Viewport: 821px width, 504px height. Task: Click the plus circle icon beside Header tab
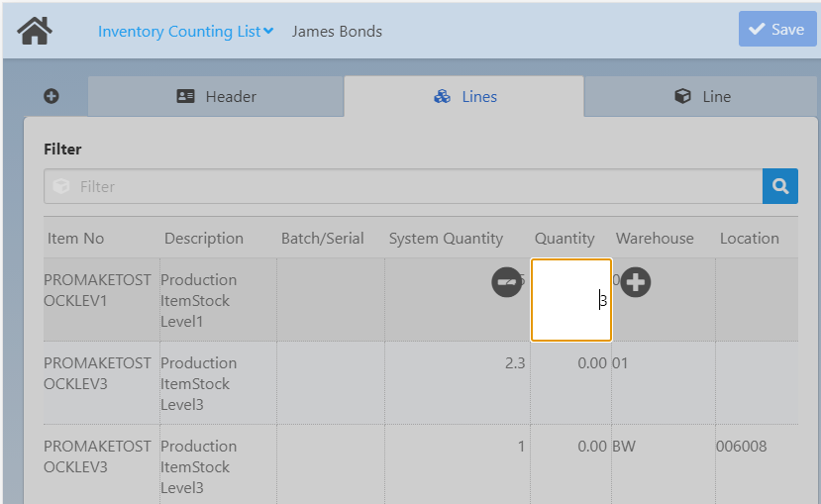51,96
